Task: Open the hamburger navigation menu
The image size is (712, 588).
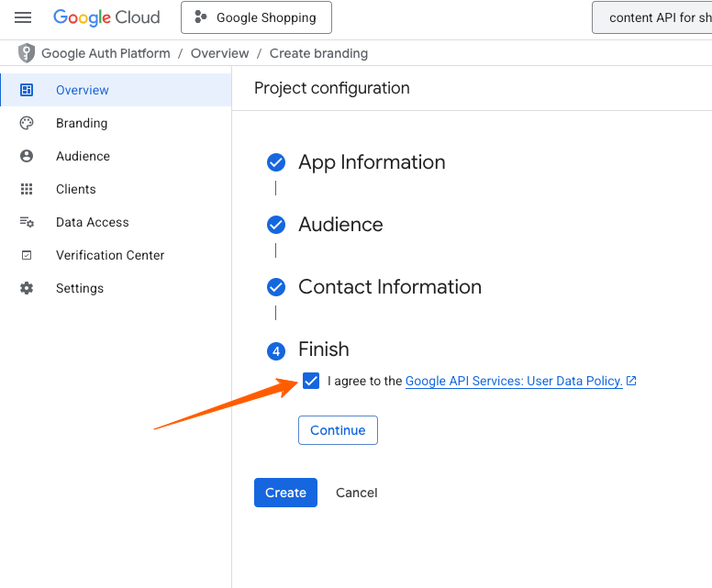Action: pos(23,17)
